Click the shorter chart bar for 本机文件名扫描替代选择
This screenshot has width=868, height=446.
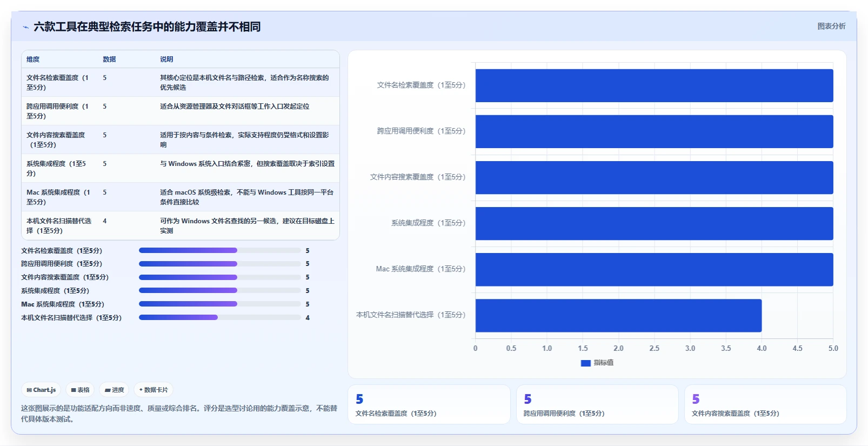(x=618, y=316)
